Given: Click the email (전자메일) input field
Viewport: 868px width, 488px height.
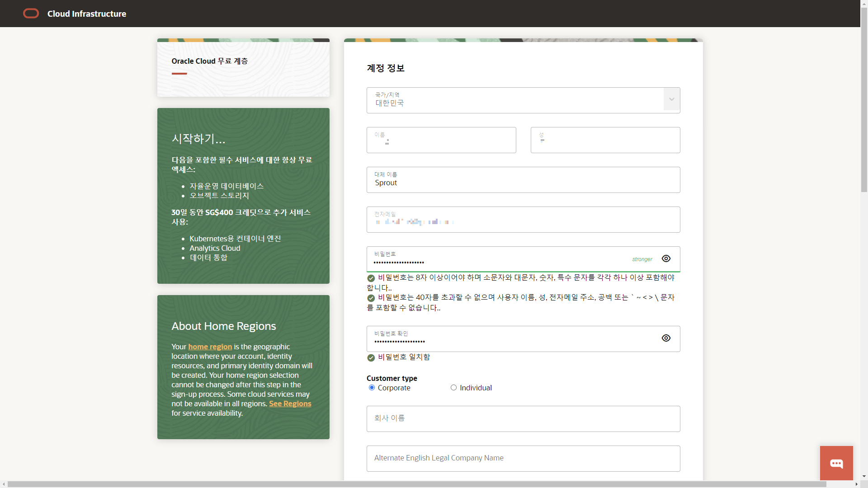Looking at the screenshot, I should pos(523,220).
